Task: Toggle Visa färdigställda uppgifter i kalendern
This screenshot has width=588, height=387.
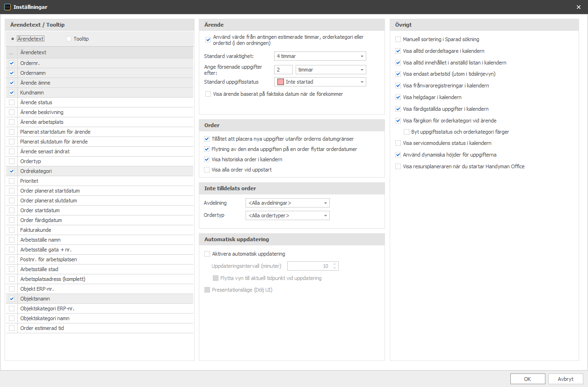Action: coord(398,109)
